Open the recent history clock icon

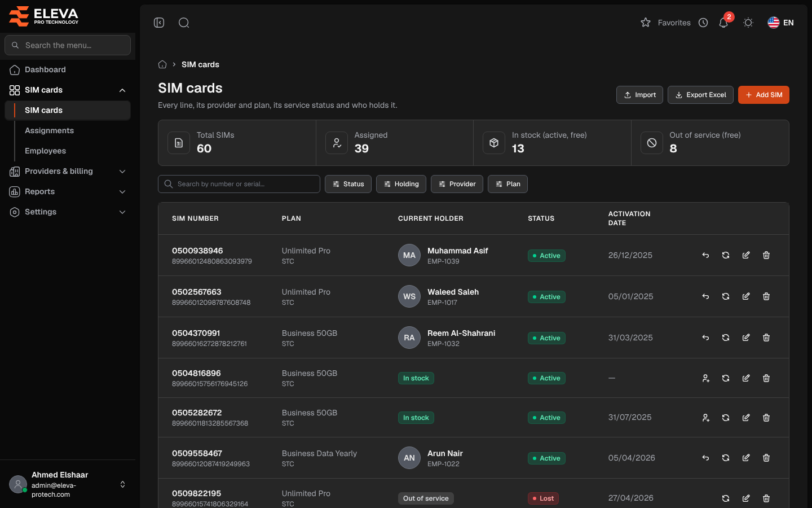pos(703,23)
